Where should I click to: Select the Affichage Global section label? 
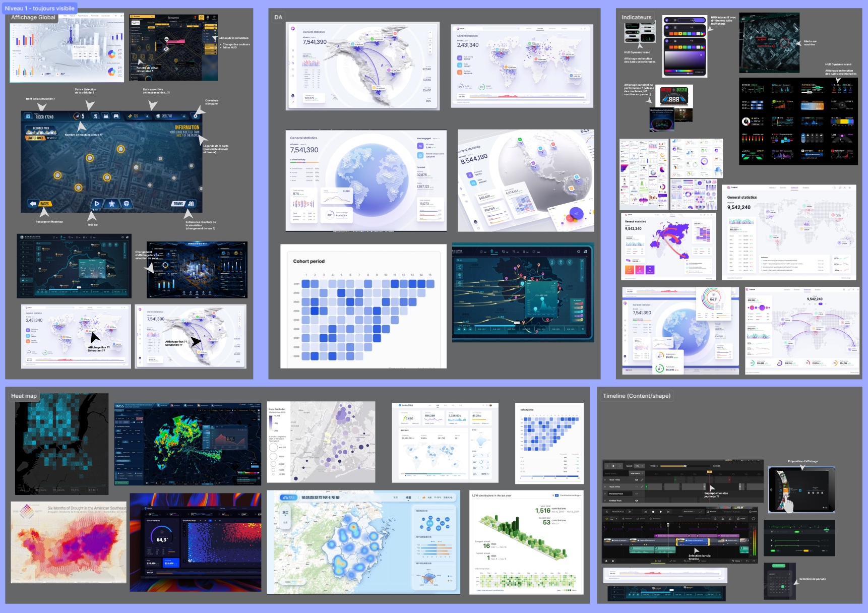point(33,17)
